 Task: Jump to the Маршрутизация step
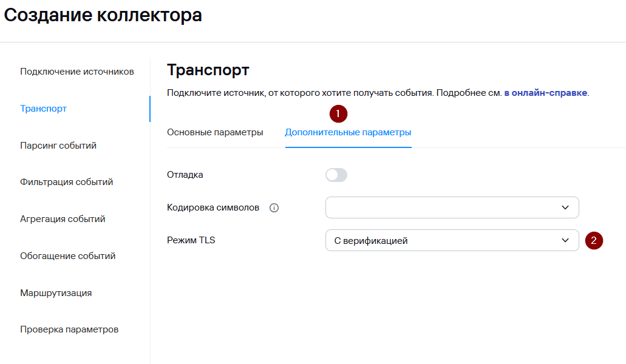[x=56, y=293]
